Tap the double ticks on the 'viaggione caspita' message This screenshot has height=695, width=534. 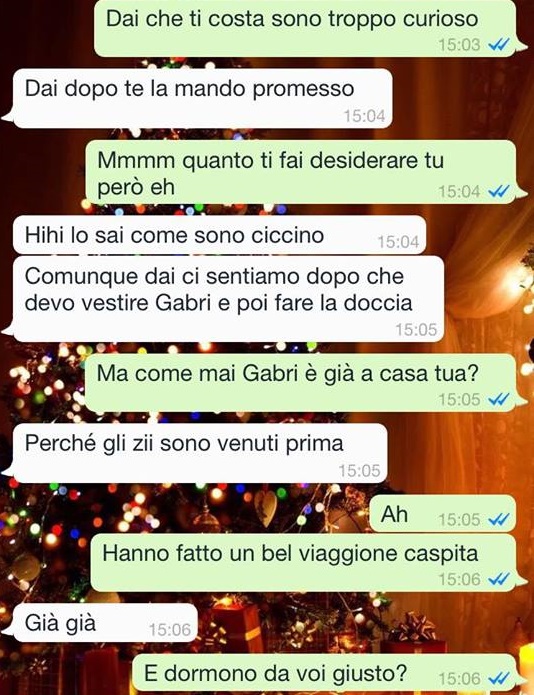[x=499, y=579]
